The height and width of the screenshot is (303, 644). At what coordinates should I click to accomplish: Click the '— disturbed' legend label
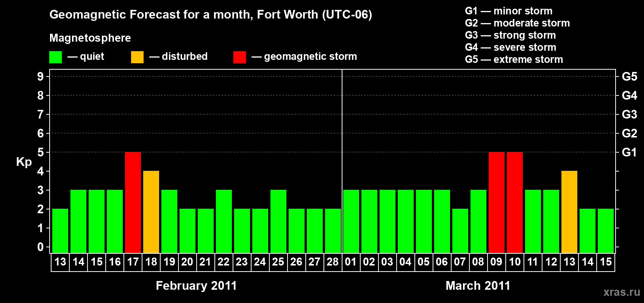pos(178,56)
